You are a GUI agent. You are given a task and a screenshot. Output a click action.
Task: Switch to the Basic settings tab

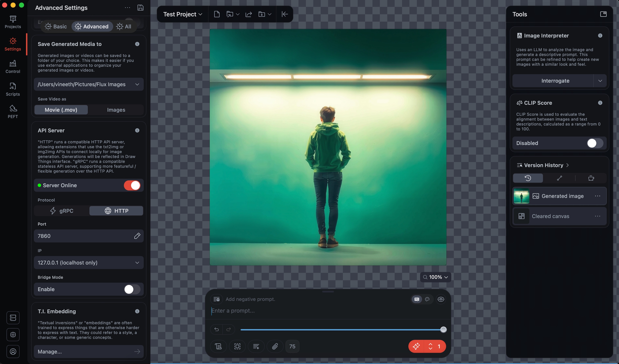click(x=56, y=27)
